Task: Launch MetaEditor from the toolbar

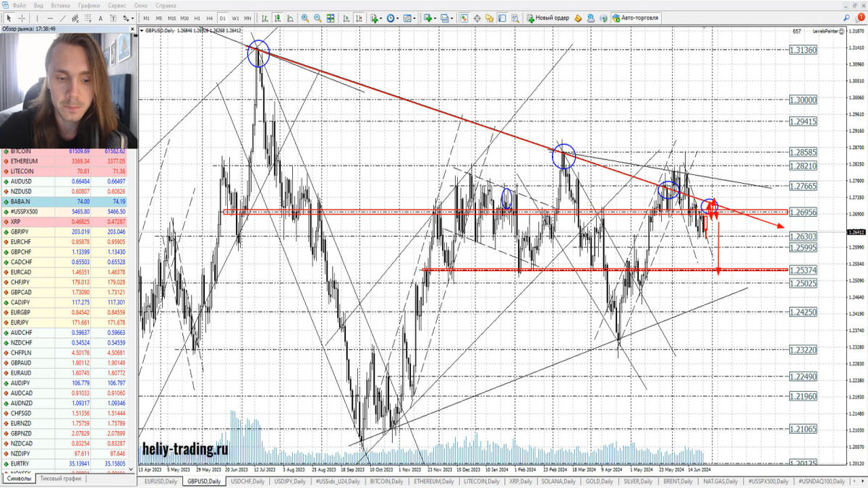Action: click(578, 17)
